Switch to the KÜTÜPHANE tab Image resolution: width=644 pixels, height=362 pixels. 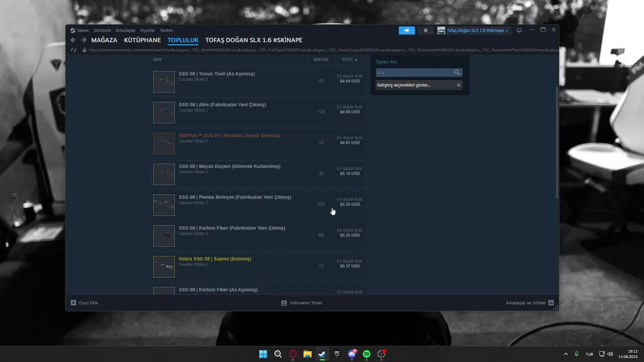coord(142,40)
